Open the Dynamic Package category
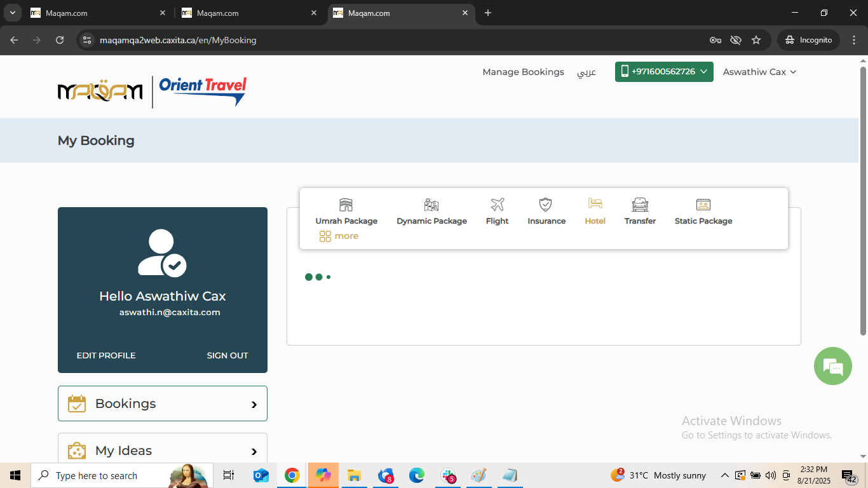Screen dimensions: 868x488 [x=431, y=205]
